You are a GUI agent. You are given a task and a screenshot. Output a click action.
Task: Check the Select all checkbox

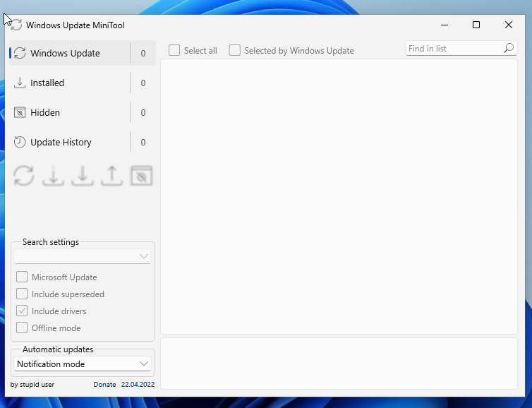click(174, 51)
